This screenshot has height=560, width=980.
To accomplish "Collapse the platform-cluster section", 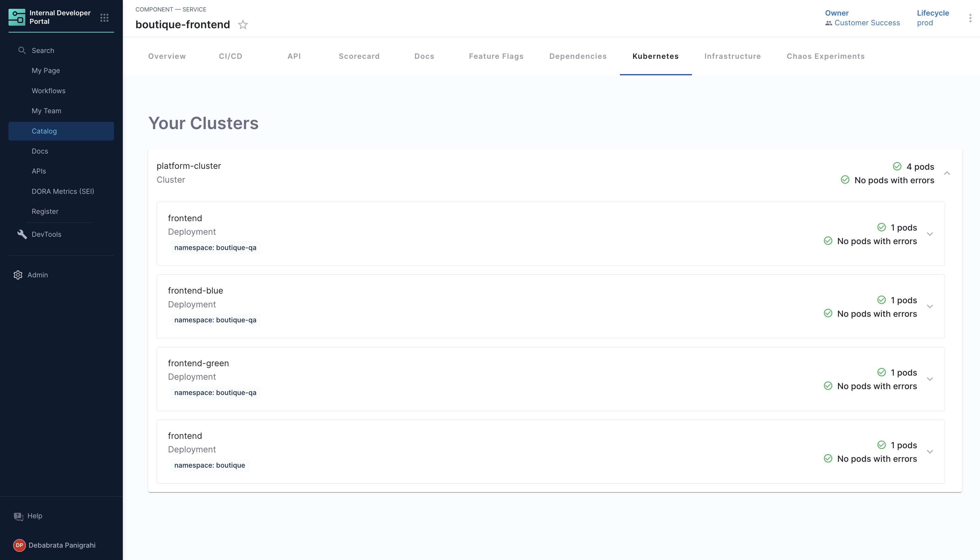I will [947, 173].
